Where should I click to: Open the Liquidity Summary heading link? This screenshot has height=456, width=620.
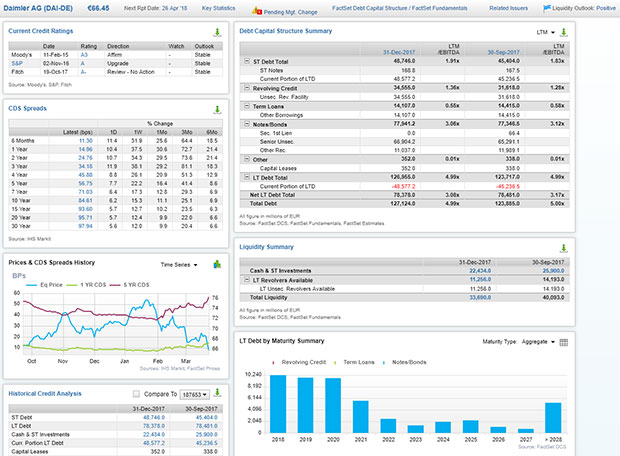pos(266,247)
